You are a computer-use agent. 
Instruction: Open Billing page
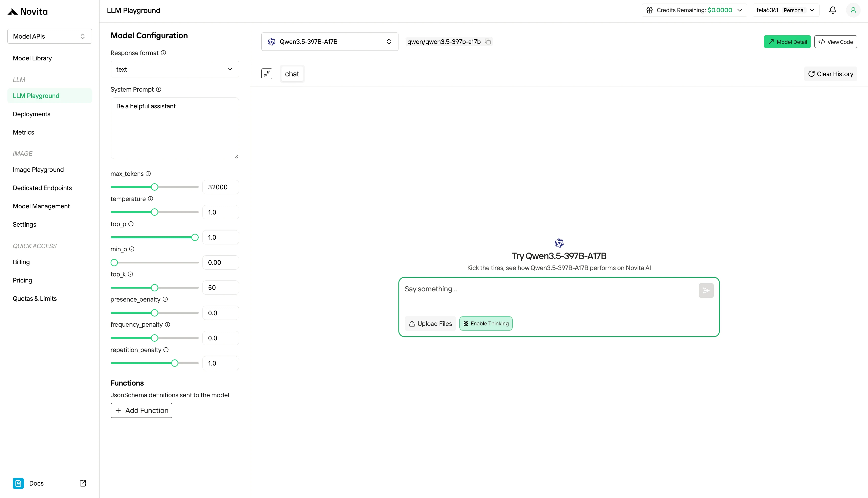(21, 262)
